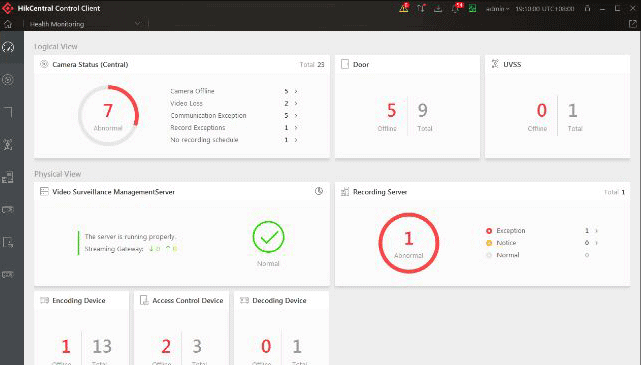Click the Video Surveillance ManagementServer icon
The width and height of the screenshot is (641, 365).
tap(44, 192)
